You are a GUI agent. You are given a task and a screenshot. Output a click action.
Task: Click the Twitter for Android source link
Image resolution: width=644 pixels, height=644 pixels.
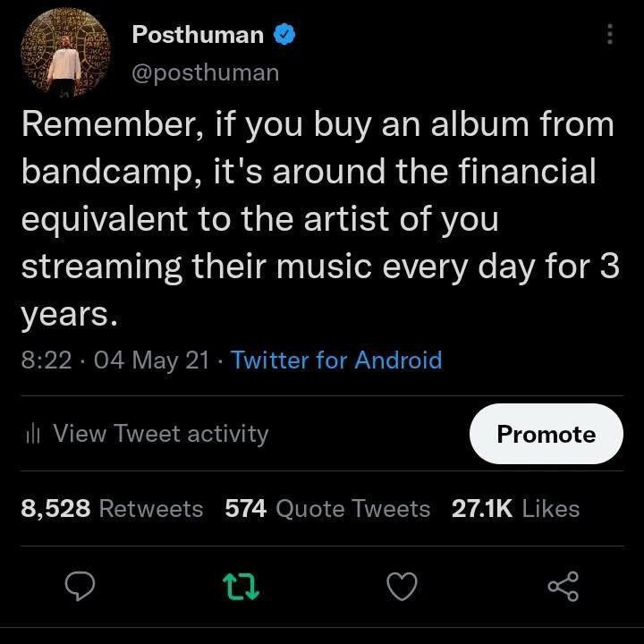(336, 360)
